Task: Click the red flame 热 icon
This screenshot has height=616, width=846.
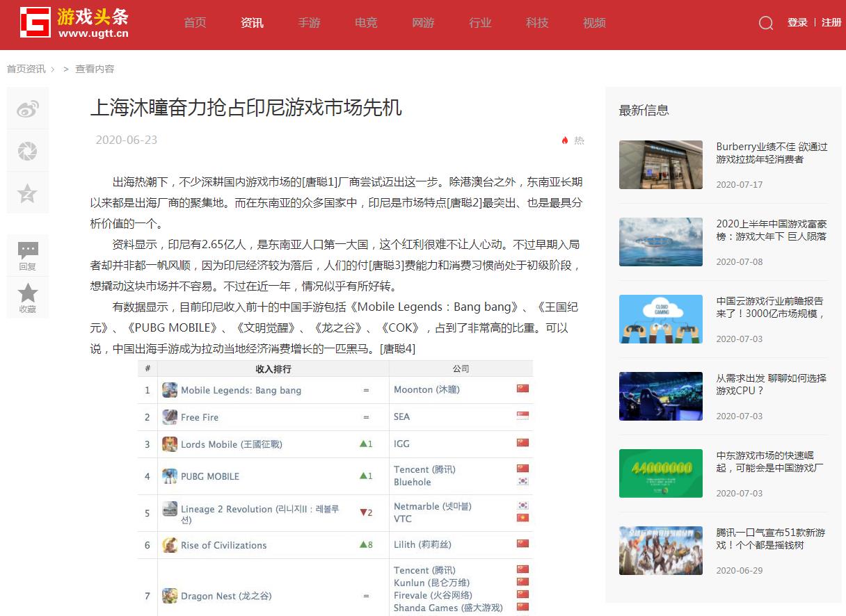Action: click(565, 140)
